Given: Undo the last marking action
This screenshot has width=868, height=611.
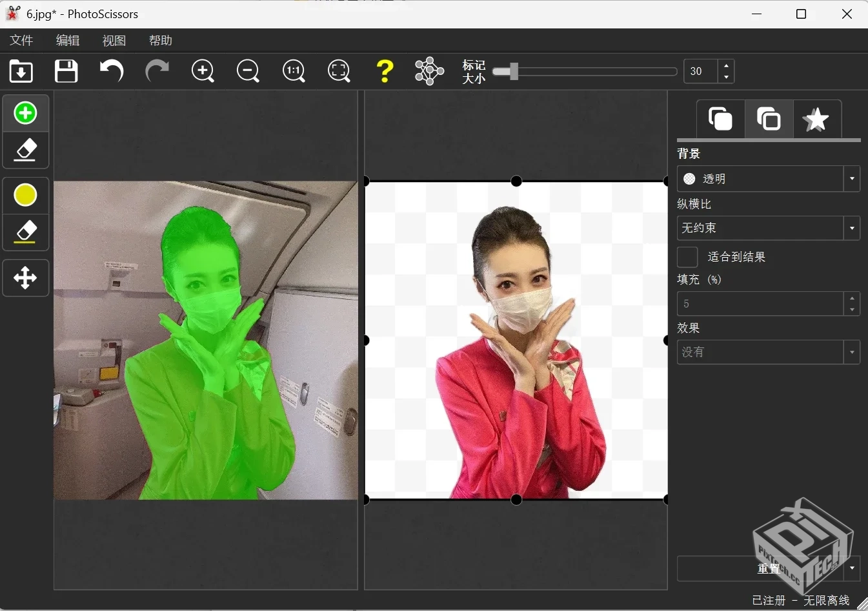Looking at the screenshot, I should 111,71.
